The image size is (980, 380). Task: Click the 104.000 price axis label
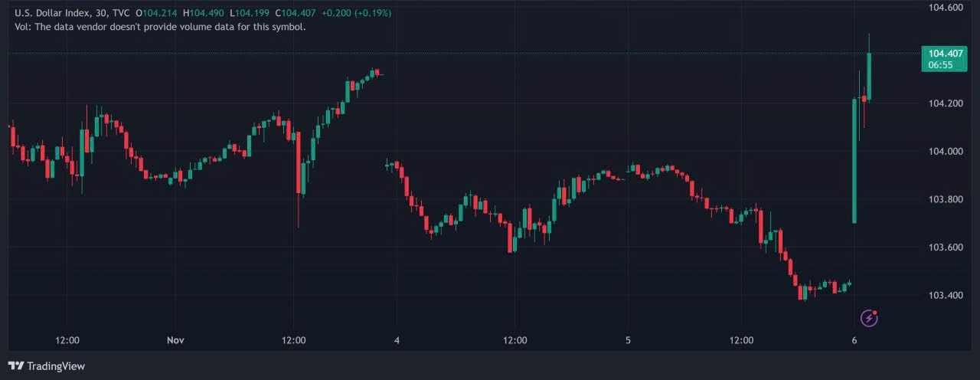point(946,152)
